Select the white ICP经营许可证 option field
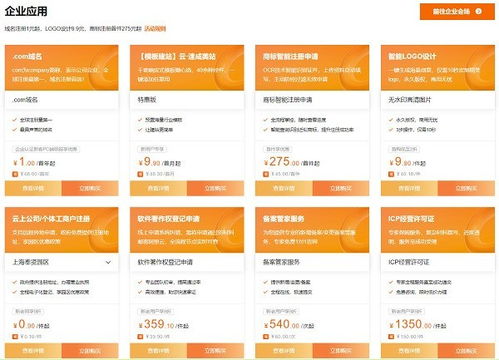This screenshot has height=360, width=499. (x=438, y=262)
